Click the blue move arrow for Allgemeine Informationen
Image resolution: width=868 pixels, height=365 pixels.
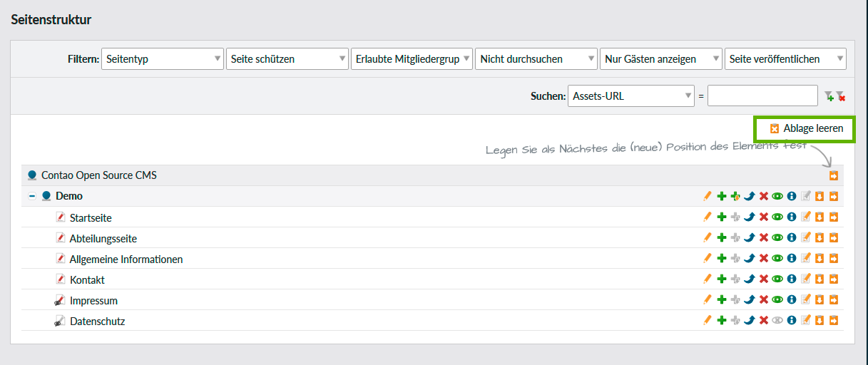(750, 259)
